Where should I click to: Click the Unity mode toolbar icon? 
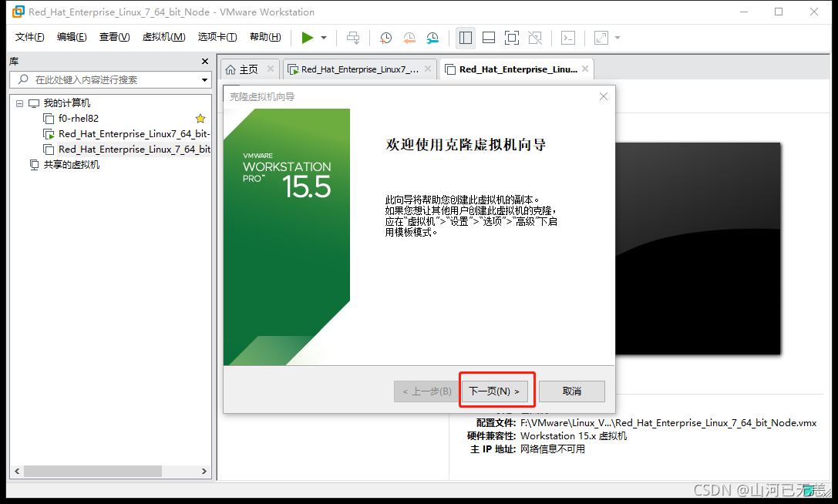point(535,38)
